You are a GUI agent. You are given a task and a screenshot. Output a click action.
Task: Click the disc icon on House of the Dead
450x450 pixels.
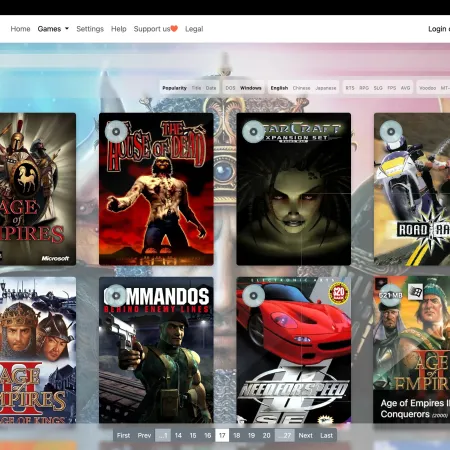116,131
